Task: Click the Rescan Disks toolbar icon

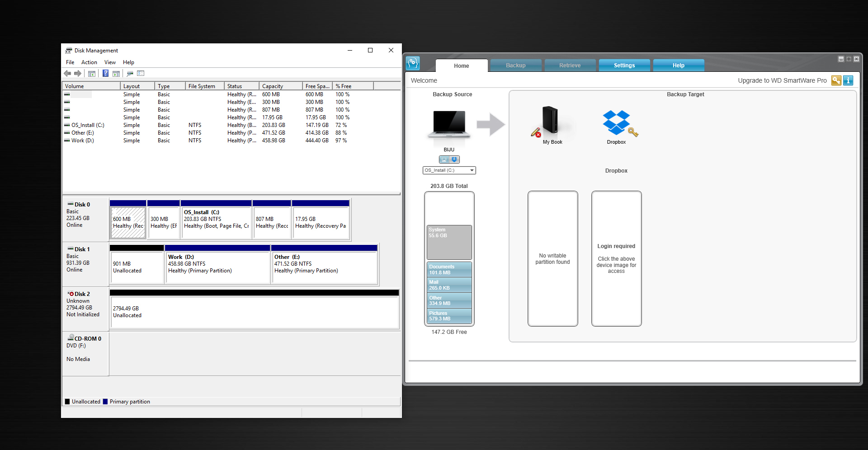Action: point(130,73)
